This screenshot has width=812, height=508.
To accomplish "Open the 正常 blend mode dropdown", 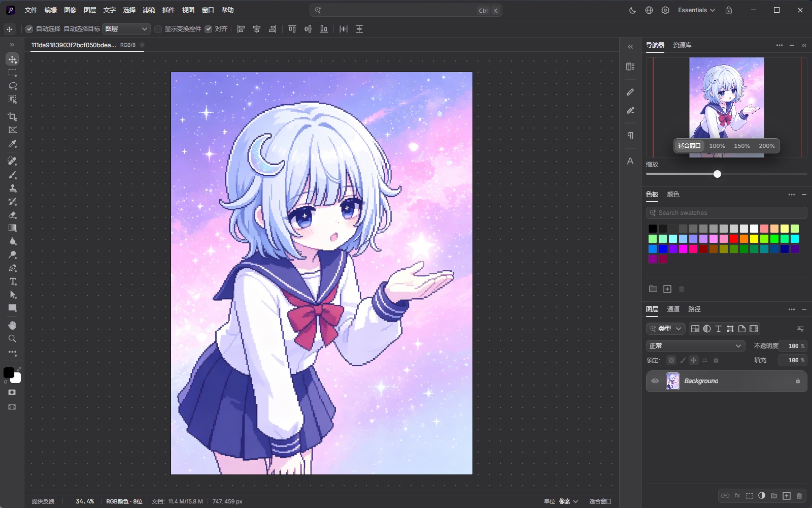I will tap(695, 346).
